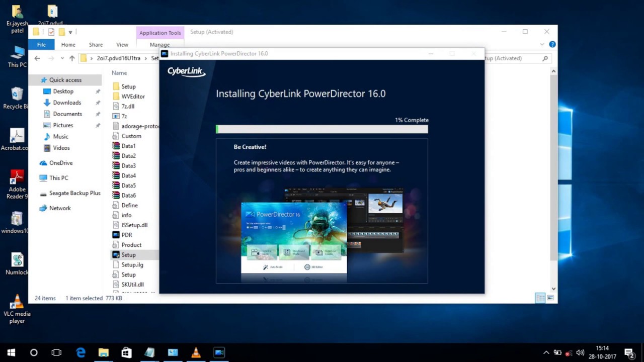644x362 pixels.
Task: Launch Microsoft Edge from the taskbar
Action: coord(80,352)
